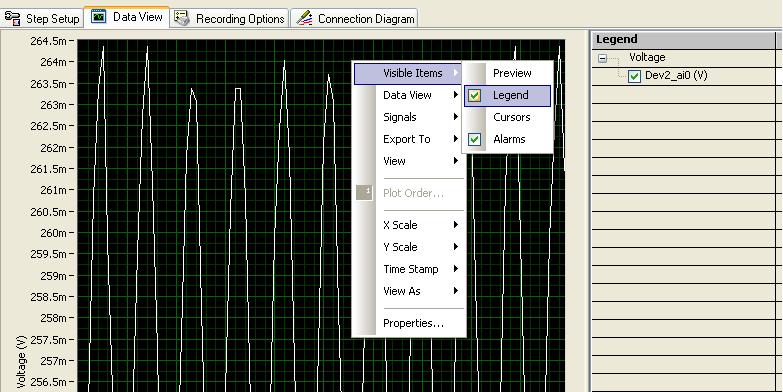Open the Signals submenu
Viewport: 783px width, 392px height.
coord(409,117)
